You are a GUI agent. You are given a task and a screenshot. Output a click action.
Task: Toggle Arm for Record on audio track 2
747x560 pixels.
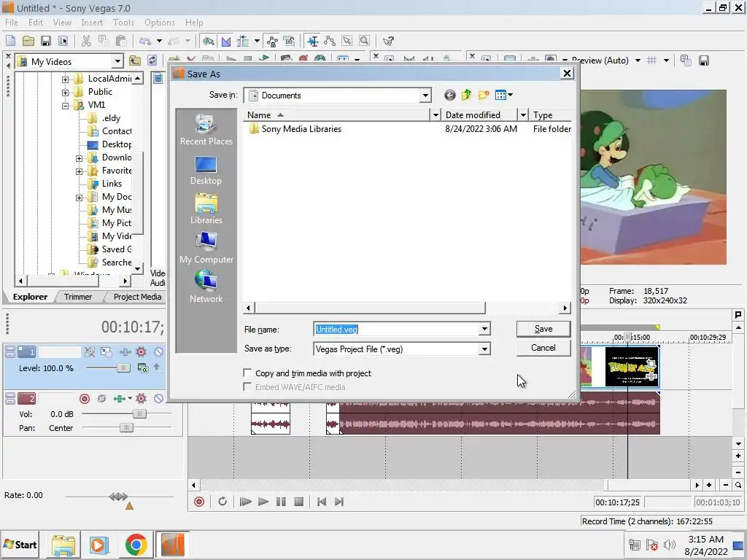[85, 399]
